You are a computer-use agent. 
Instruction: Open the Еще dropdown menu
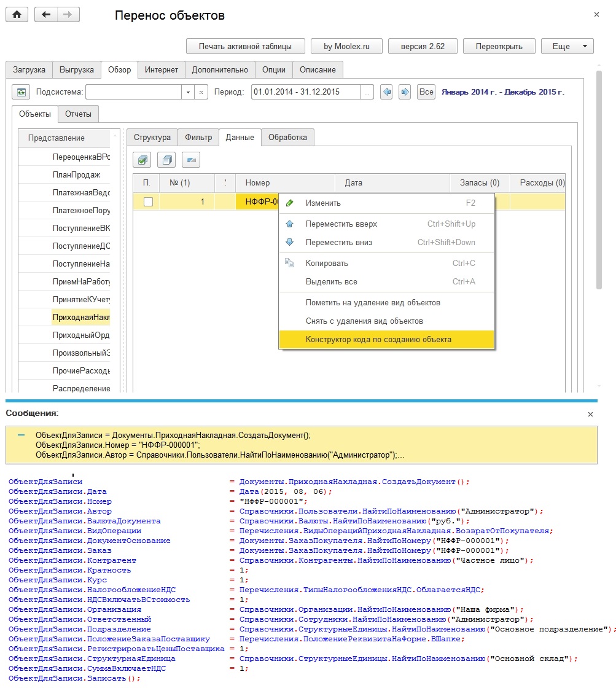click(567, 47)
